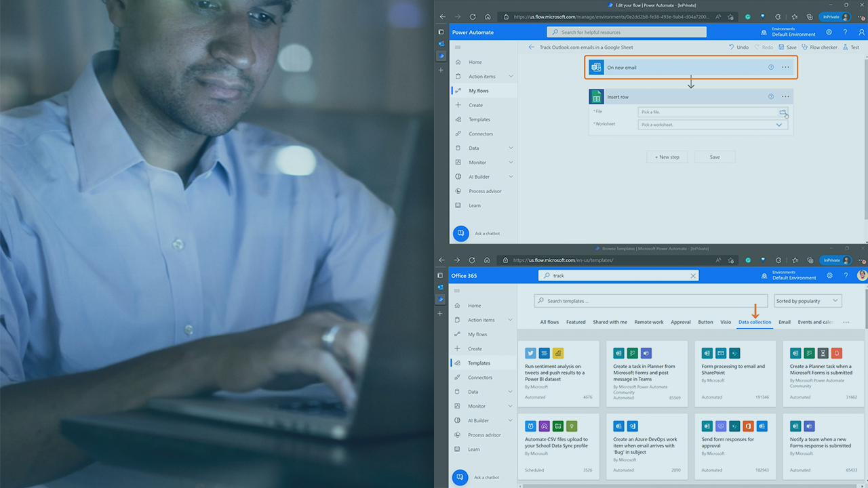Switch to the Remote work tab
868x488 pixels.
point(648,322)
